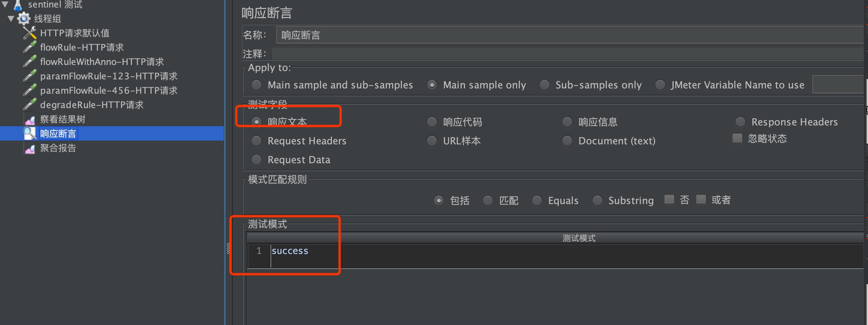Viewport: 868px width, 325px height.
Task: Click the 聚合报告 listener chart icon
Action: tap(30, 148)
